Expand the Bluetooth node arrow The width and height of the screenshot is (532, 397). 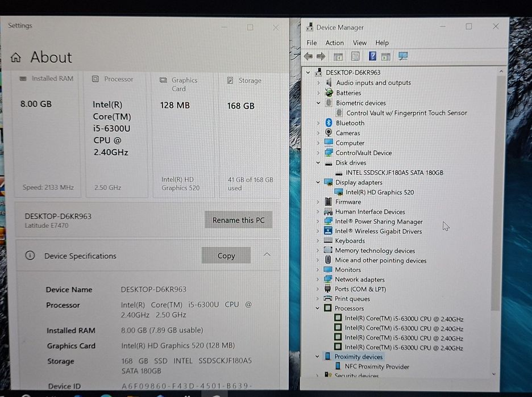318,123
